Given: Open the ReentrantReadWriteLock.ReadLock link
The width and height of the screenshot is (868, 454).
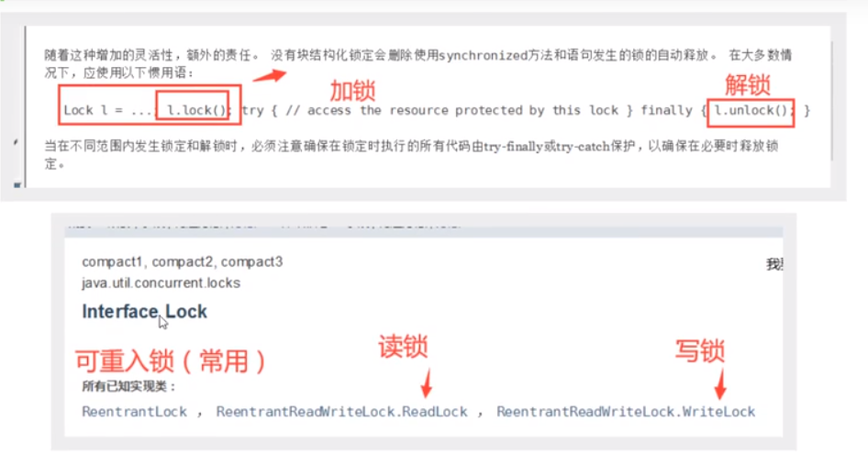Looking at the screenshot, I should point(341,412).
